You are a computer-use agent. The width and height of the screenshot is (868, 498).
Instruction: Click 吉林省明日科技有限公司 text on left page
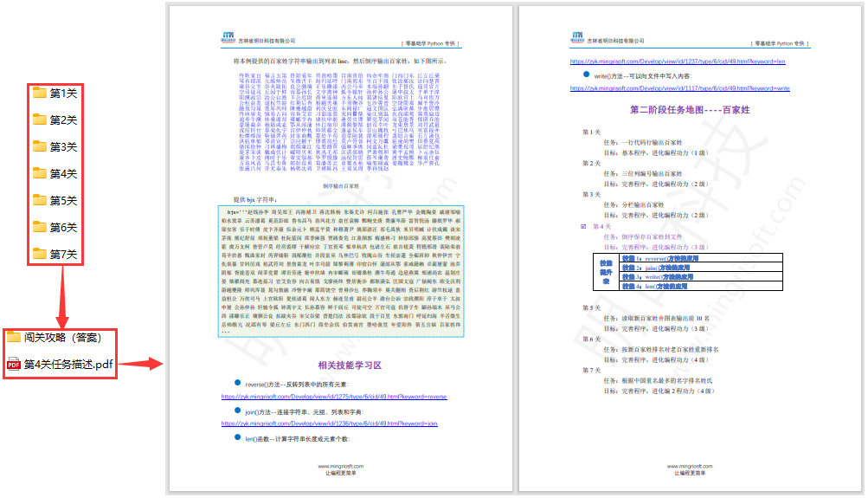coord(267,41)
